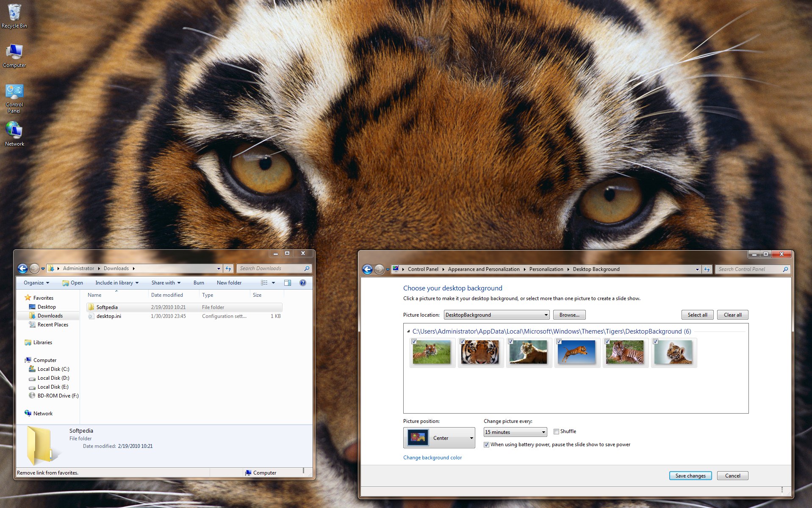812x508 pixels.
Task: Open the Include in library menu
Action: point(117,283)
